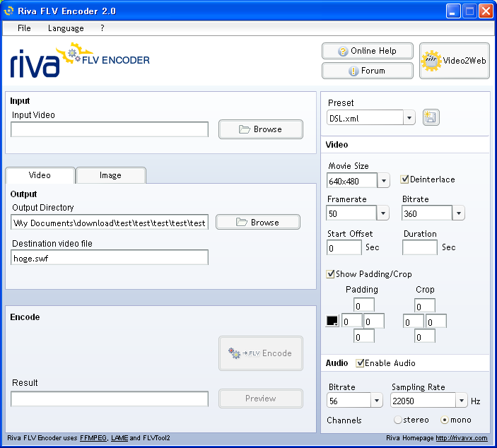
Task: Click the Output Directory field
Action: pyautogui.click(x=110, y=222)
